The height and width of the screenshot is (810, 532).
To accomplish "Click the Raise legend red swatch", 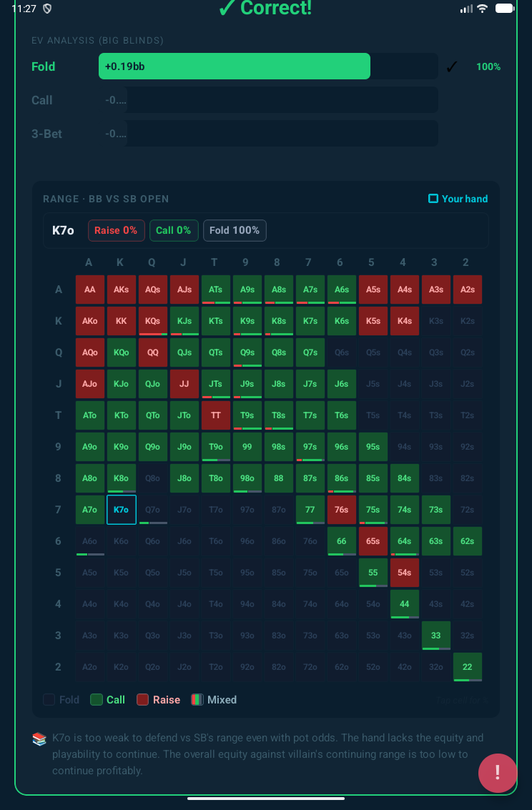I will (143, 700).
